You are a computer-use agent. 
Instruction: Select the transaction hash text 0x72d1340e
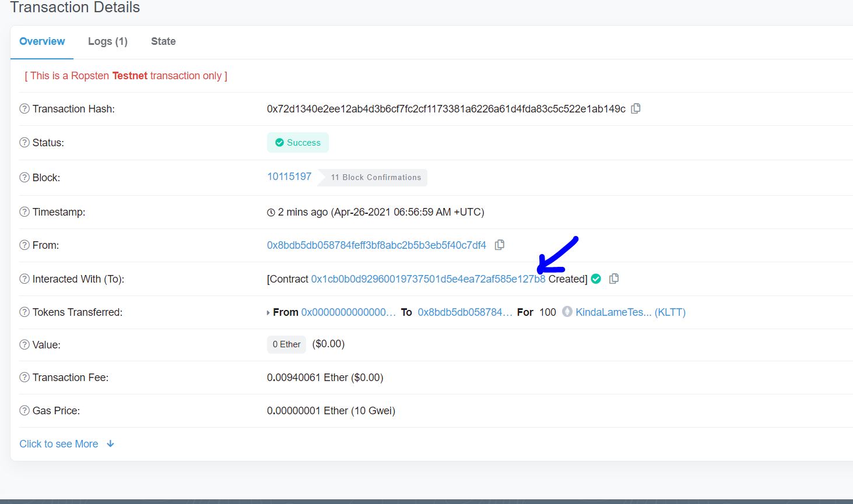coord(446,109)
